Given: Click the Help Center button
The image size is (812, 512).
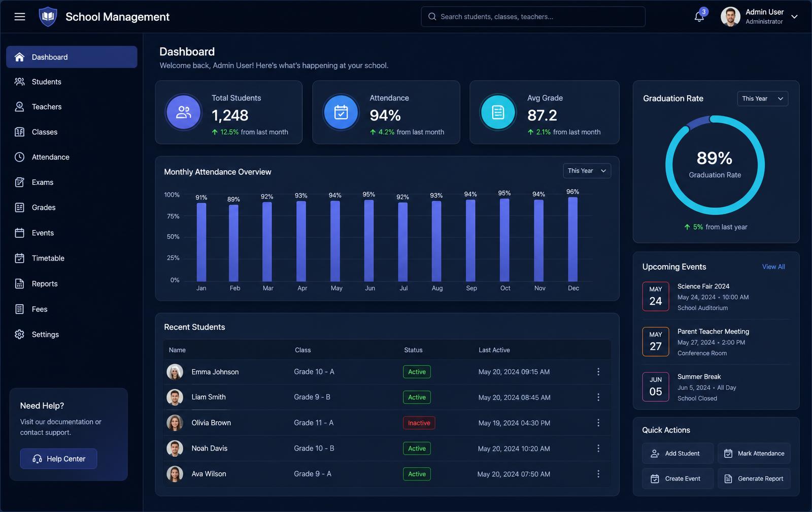Looking at the screenshot, I should tap(58, 459).
